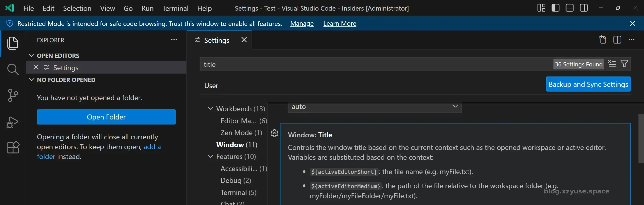The image size is (644, 205).
Task: Click the settings search field
Action: pos(375,64)
